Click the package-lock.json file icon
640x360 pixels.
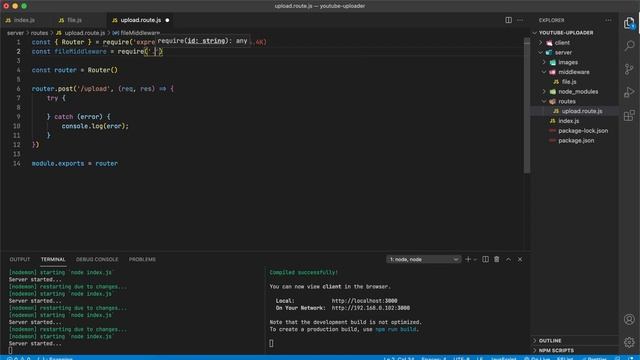tap(552, 131)
